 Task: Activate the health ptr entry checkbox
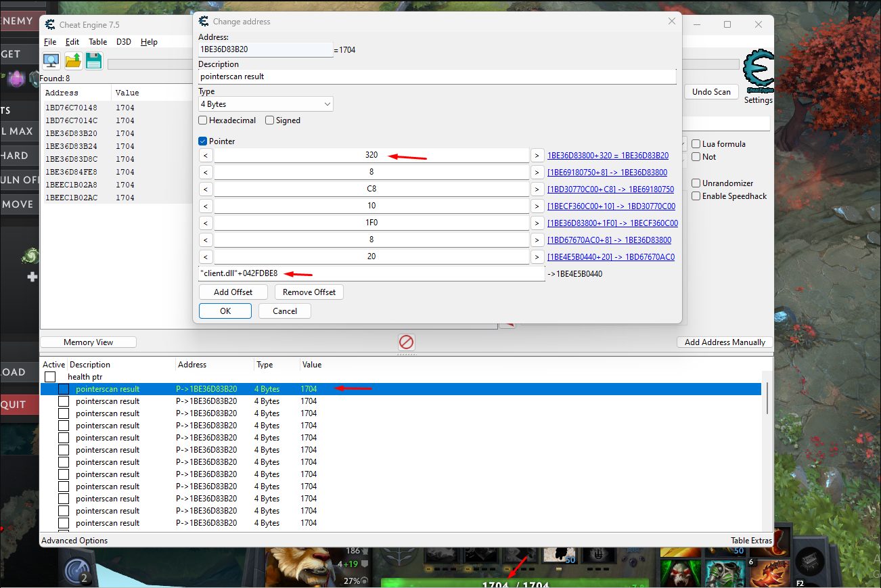tap(50, 377)
